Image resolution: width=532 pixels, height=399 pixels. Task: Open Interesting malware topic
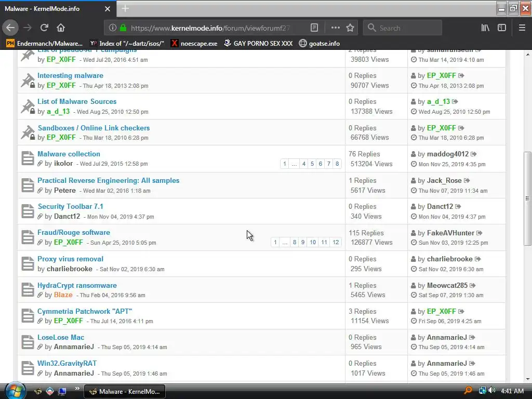(x=70, y=75)
